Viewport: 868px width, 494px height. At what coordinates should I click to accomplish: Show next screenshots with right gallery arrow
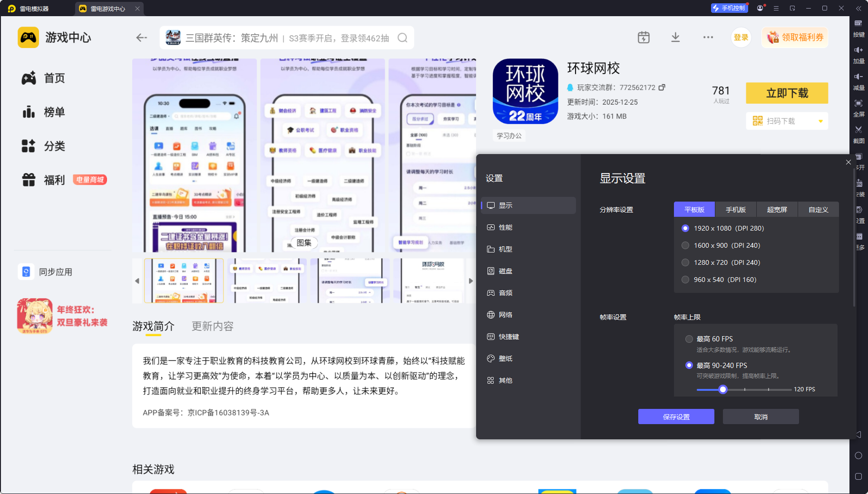(471, 281)
